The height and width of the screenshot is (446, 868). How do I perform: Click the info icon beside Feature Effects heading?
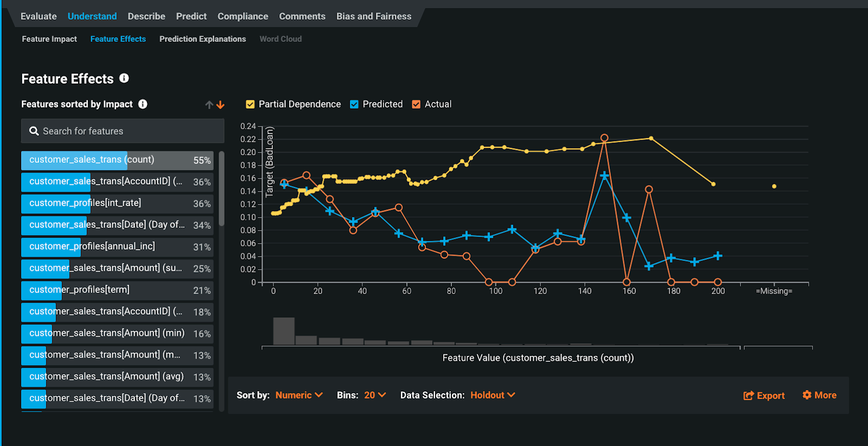pyautogui.click(x=124, y=78)
